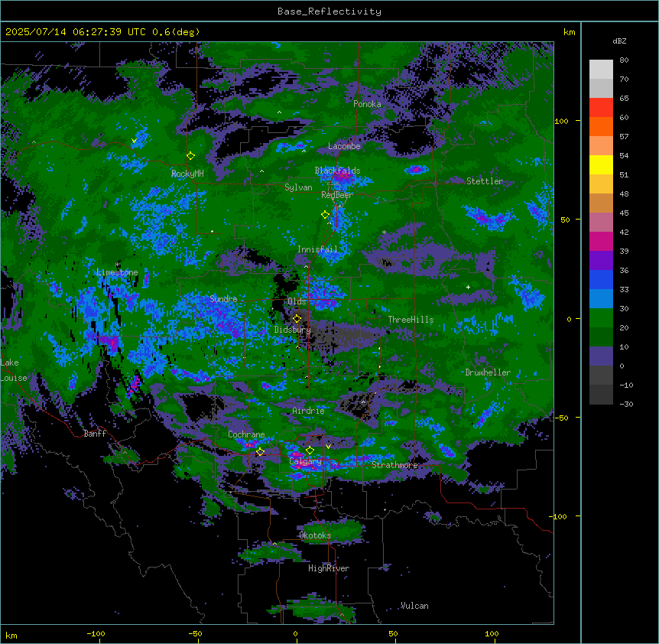
Task: Click the Blackfalds city label
Action: (x=337, y=171)
